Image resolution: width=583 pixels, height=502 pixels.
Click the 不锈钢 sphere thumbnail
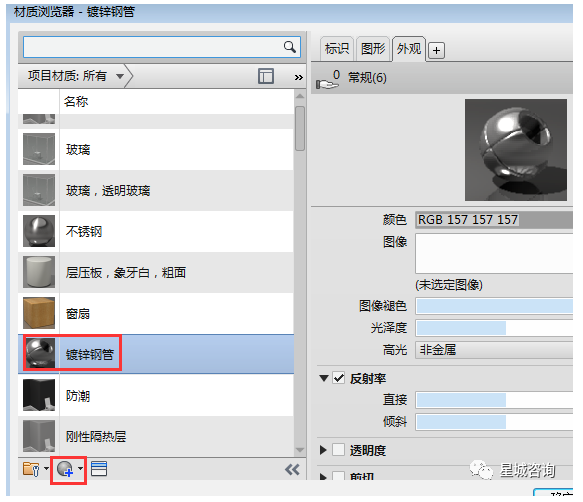click(x=39, y=231)
